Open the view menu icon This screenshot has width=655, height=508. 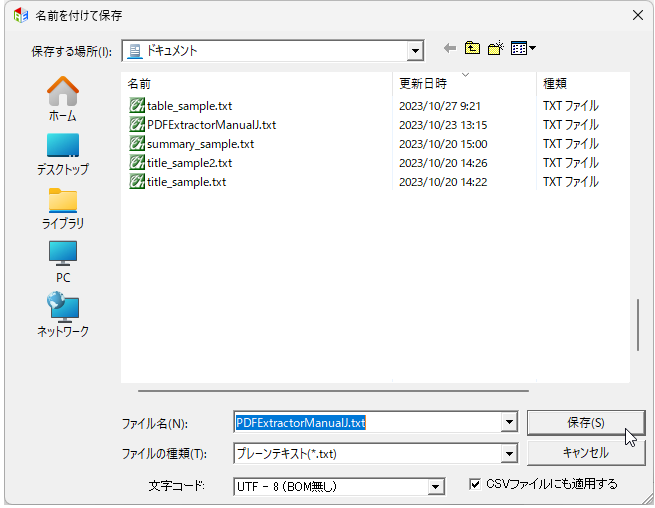pos(523,48)
